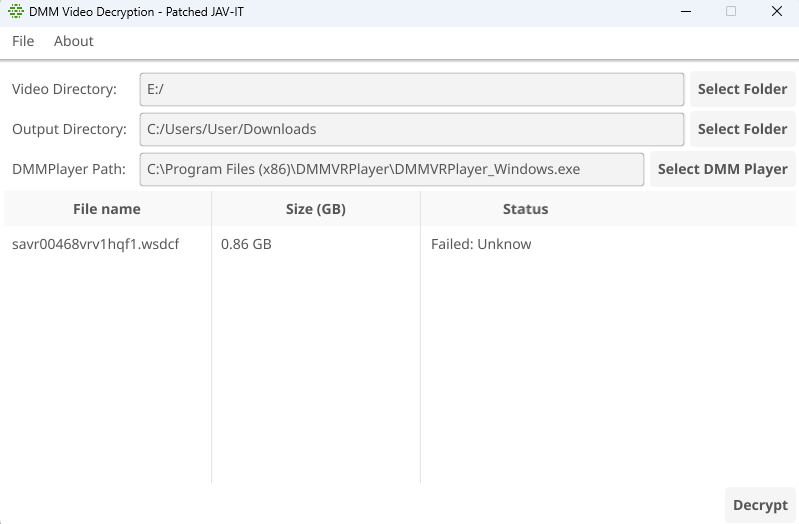Click Select Folder for Video Directory
This screenshot has height=524, width=799.
pyautogui.click(x=742, y=89)
